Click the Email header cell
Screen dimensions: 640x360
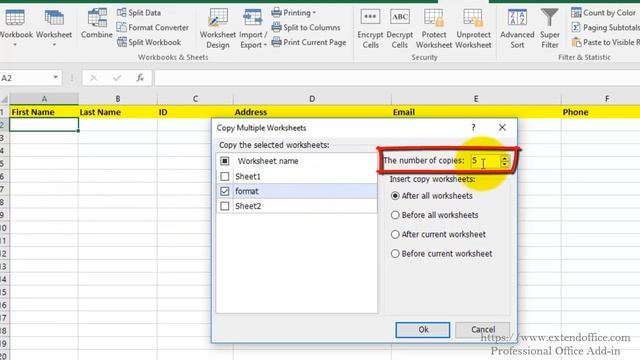tap(476, 112)
